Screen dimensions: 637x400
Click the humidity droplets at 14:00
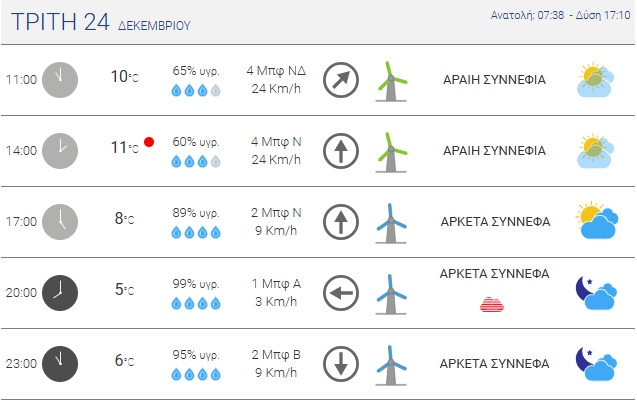tap(196, 161)
